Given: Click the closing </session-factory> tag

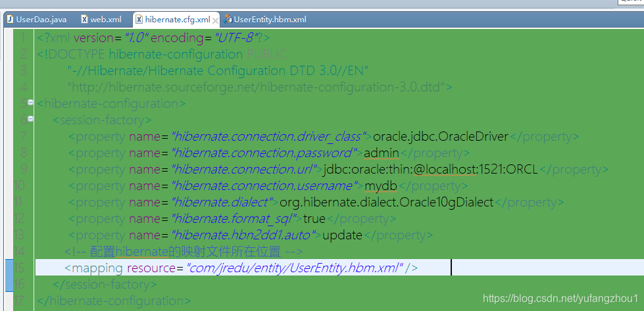Looking at the screenshot, I should tap(105, 284).
